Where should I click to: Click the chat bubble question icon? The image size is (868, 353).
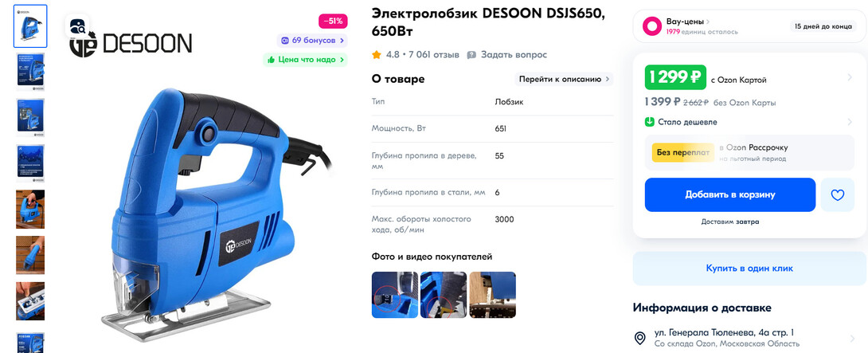tap(471, 55)
